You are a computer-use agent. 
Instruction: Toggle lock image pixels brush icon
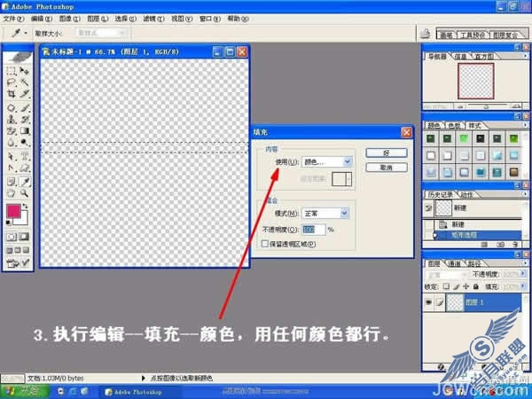coord(457,286)
